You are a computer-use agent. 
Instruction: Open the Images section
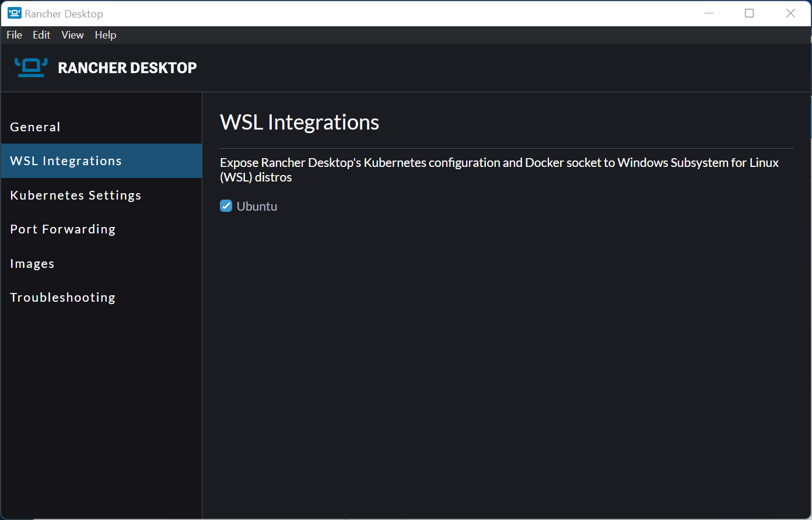[101, 263]
